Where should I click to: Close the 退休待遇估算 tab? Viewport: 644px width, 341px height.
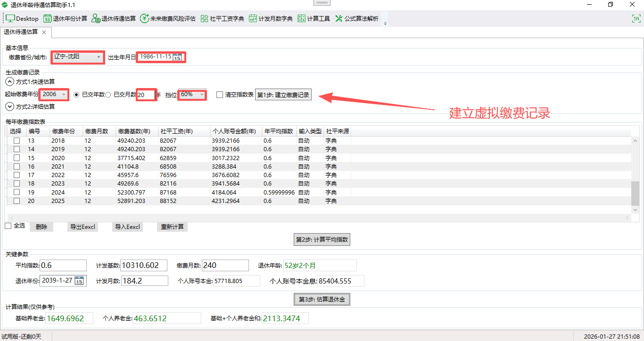pyautogui.click(x=44, y=32)
